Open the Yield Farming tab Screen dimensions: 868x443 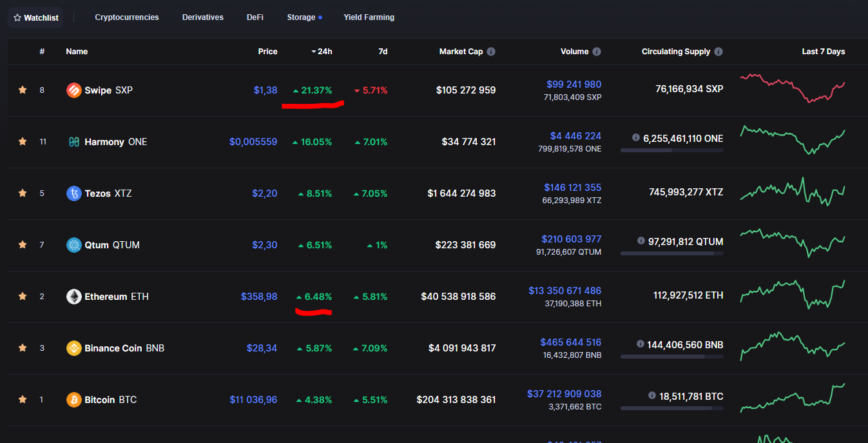[369, 17]
